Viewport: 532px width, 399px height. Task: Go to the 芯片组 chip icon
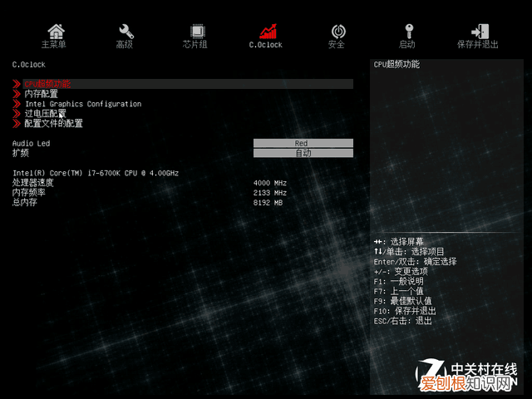[196, 32]
